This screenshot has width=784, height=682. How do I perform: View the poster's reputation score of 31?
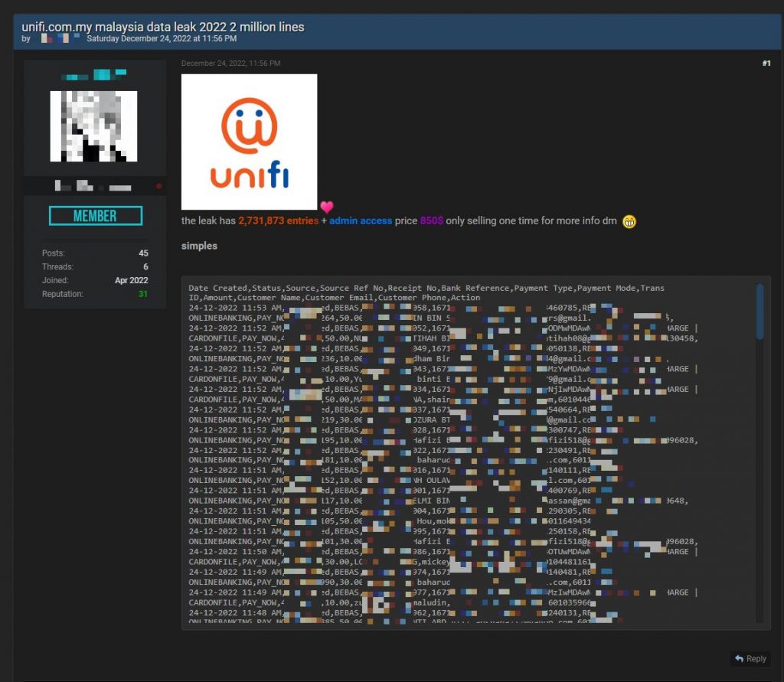click(142, 294)
